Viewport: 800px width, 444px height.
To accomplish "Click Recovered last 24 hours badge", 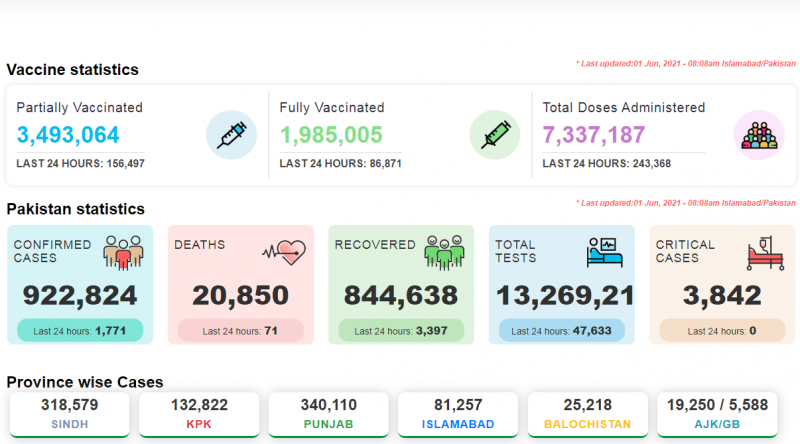I will 401,330.
